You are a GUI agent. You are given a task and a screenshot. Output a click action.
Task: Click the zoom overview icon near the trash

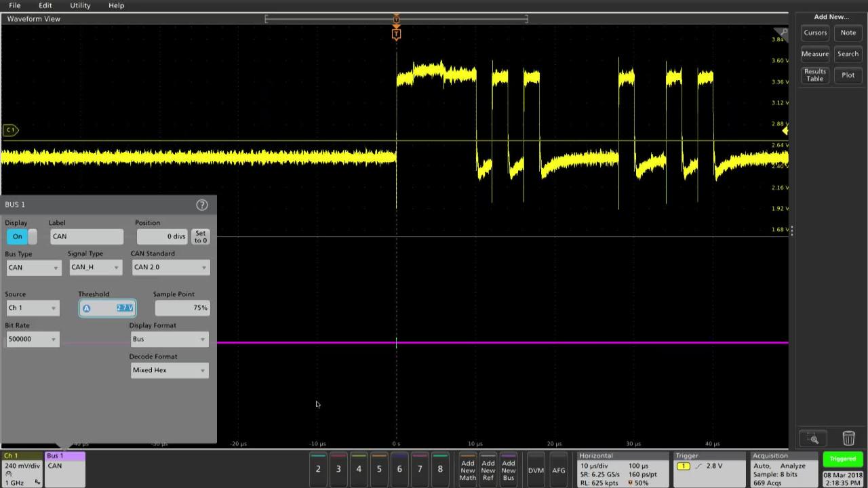tap(813, 439)
